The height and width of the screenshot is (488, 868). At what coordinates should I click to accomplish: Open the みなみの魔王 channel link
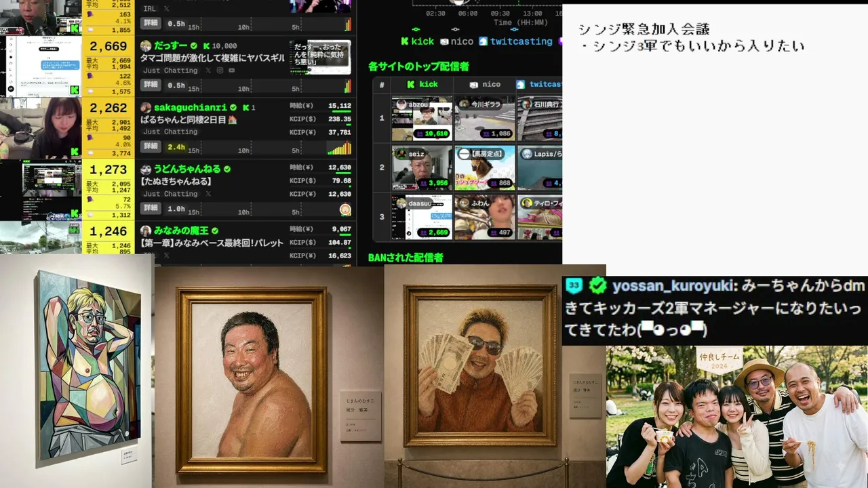[x=181, y=230]
